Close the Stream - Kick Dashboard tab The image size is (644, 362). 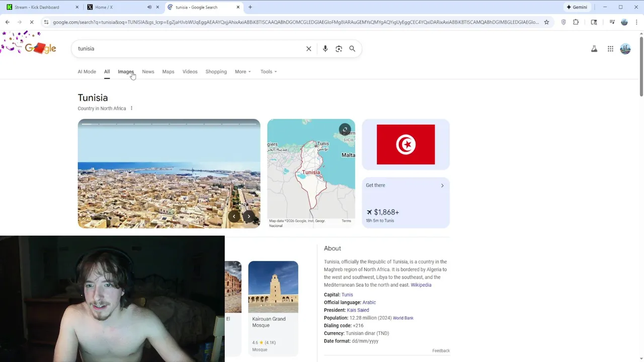point(77,7)
